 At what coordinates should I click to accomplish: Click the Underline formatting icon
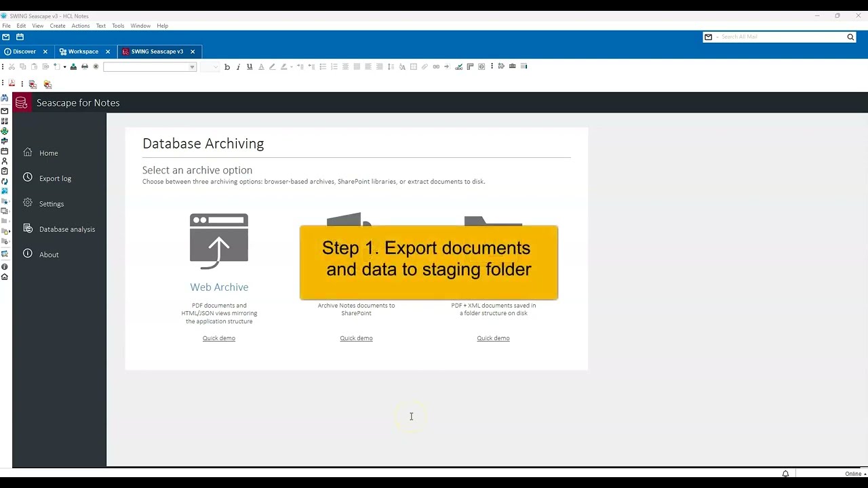[250, 66]
